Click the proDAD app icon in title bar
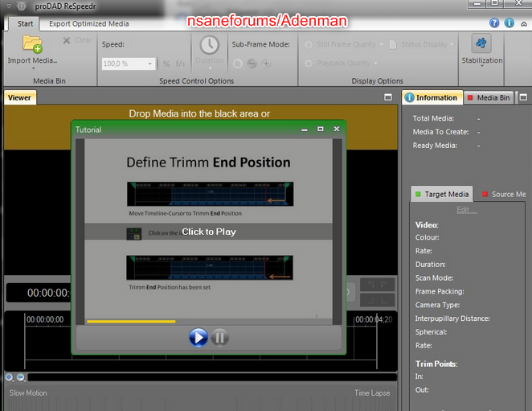This screenshot has width=532, height=411. click(22, 6)
